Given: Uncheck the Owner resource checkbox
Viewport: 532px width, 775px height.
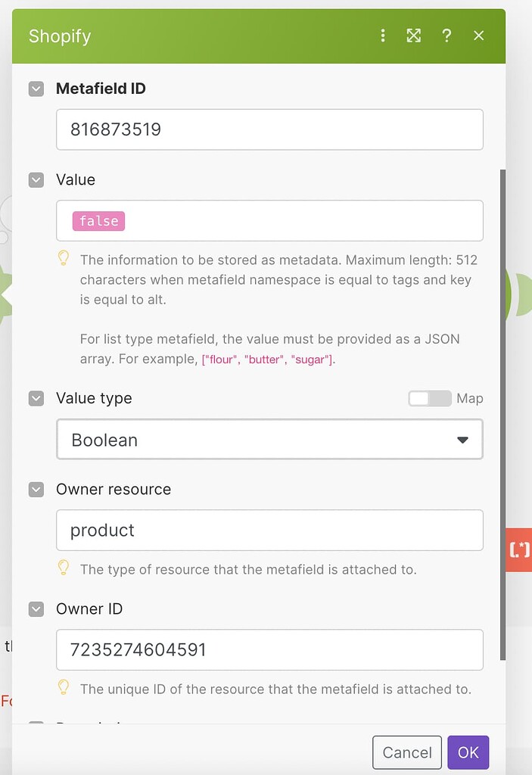Looking at the screenshot, I should [36, 490].
